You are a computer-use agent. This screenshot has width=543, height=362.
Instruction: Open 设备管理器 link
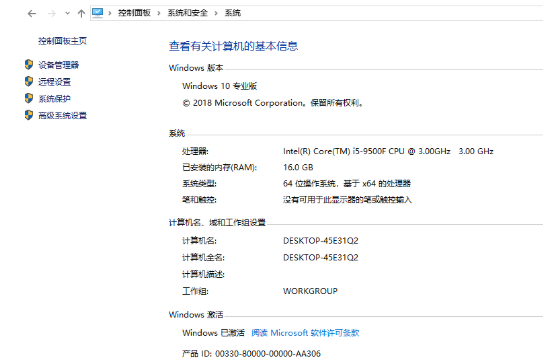tap(59, 65)
